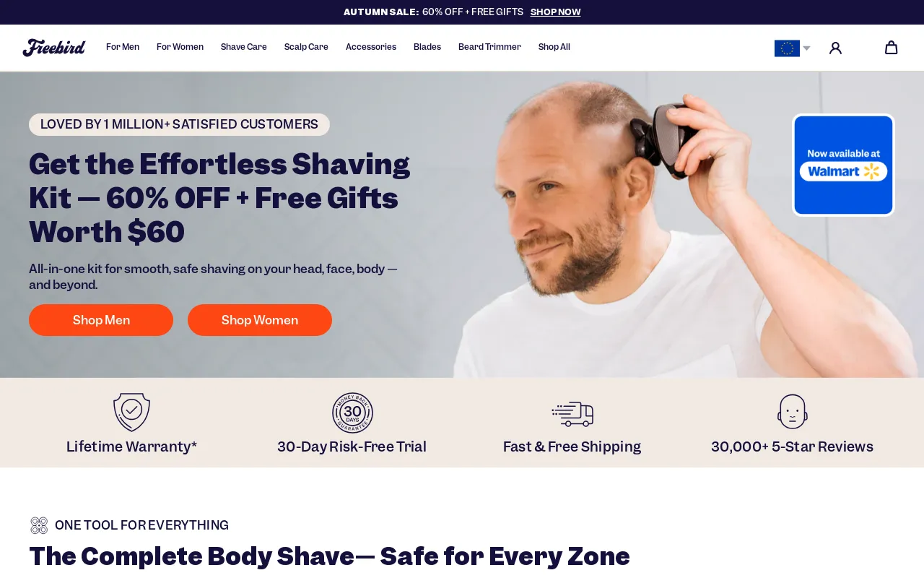Follow the Shop Now sale link
The image size is (924, 578).
[555, 12]
